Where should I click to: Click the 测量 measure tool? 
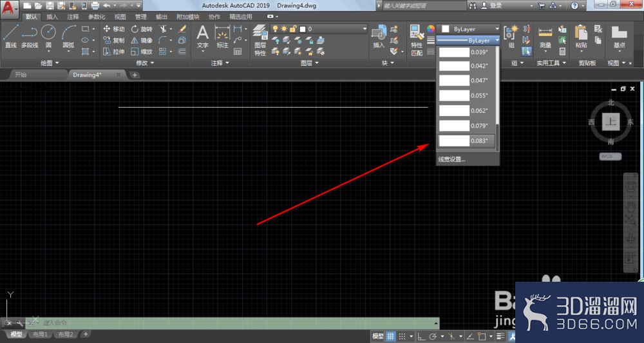tap(545, 36)
